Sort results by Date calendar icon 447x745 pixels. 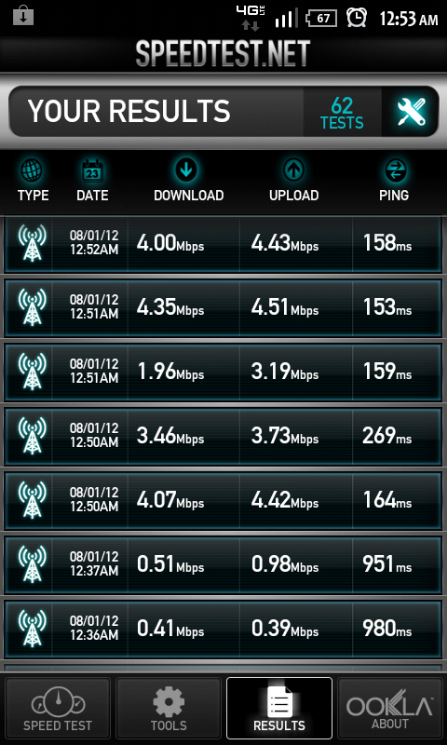point(92,171)
